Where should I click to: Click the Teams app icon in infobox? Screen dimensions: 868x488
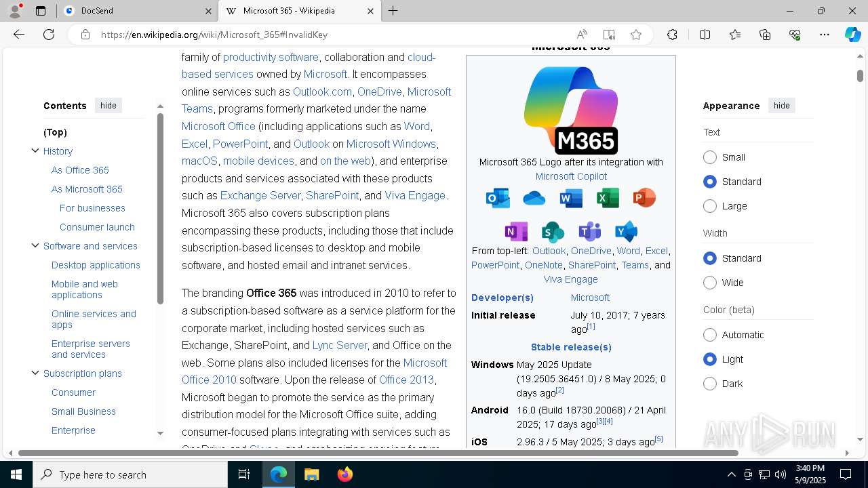(589, 231)
